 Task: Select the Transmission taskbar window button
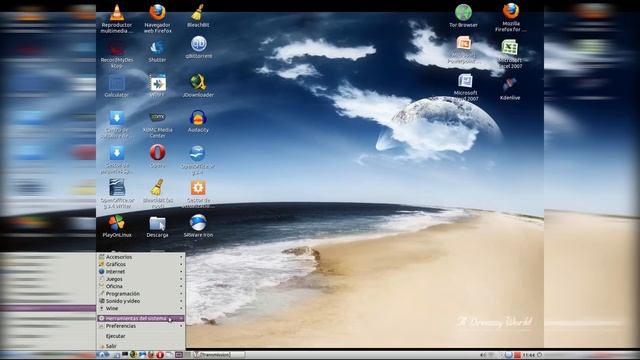219,355
